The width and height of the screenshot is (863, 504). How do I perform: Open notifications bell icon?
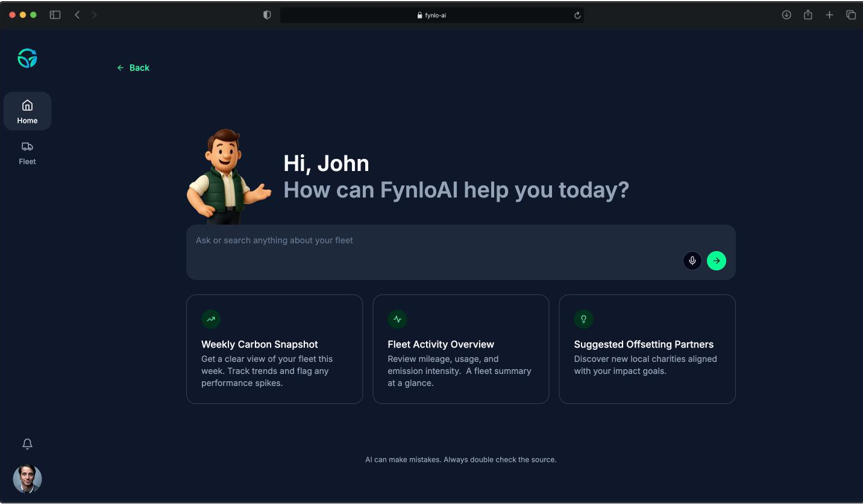[x=27, y=444]
